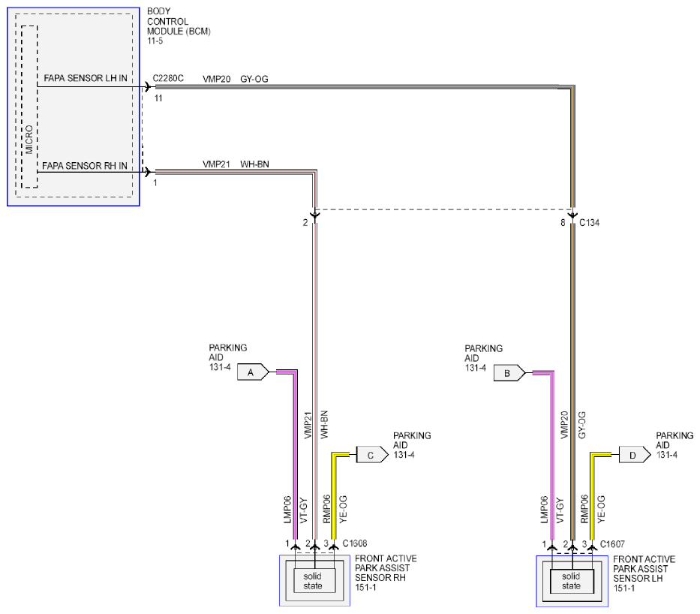
Task: Click off-page reference connector B
Action: [x=509, y=373]
